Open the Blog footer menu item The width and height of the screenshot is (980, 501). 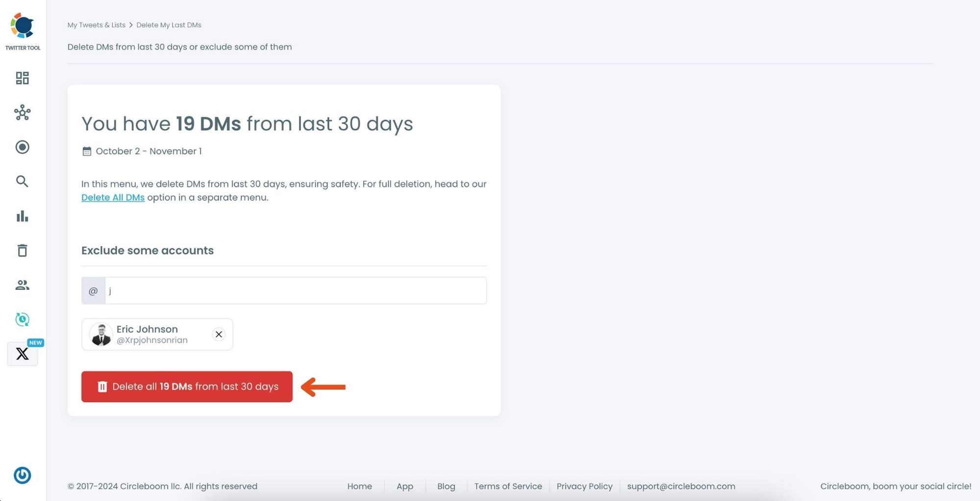(446, 486)
